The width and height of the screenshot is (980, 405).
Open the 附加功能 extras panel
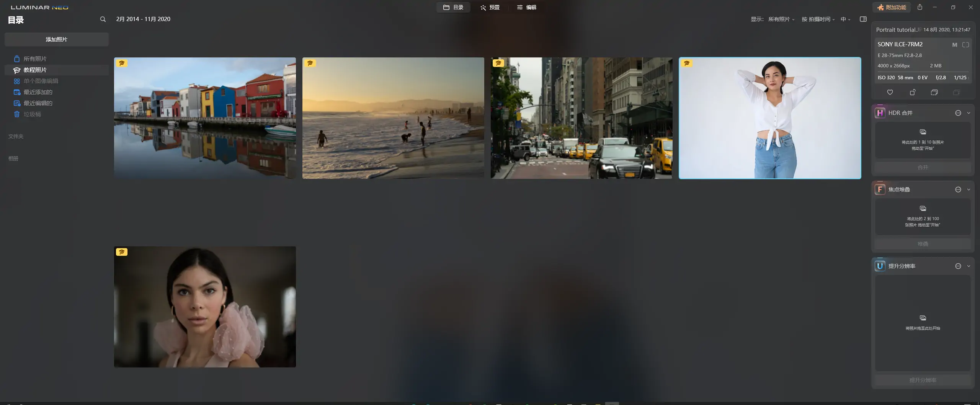(x=891, y=7)
